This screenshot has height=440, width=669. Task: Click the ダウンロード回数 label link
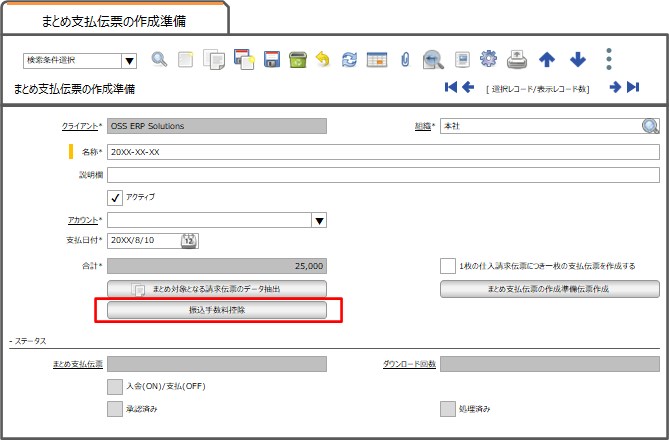coord(409,364)
